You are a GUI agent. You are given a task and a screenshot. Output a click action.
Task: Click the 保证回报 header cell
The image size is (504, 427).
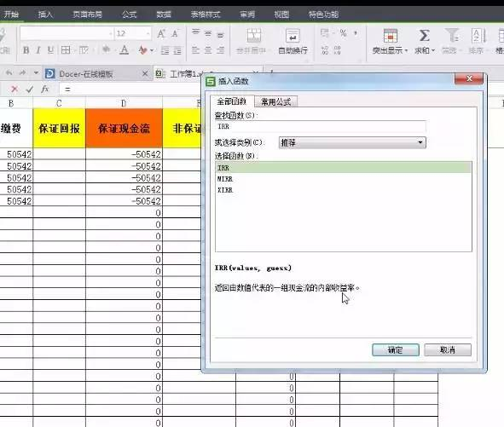pos(59,129)
